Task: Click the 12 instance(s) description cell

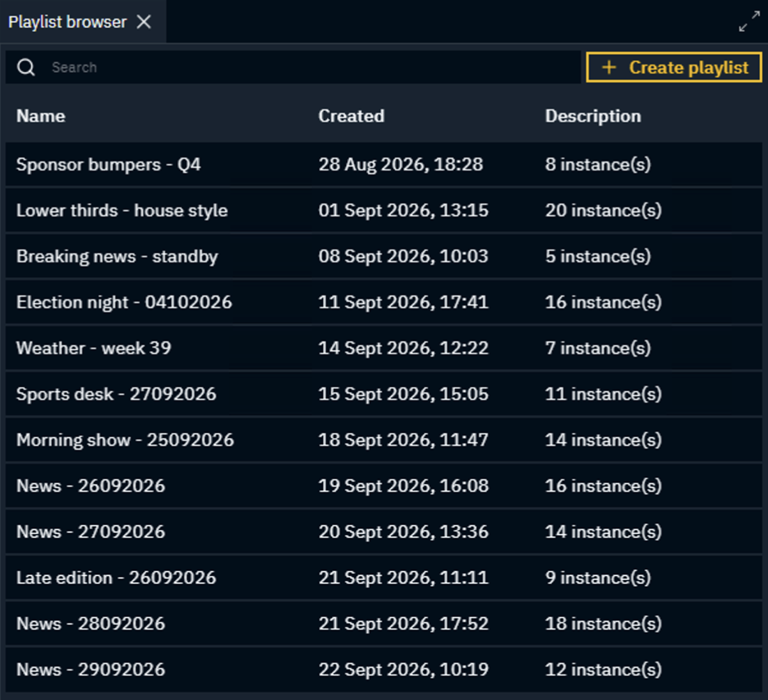Action: pyautogui.click(x=603, y=670)
